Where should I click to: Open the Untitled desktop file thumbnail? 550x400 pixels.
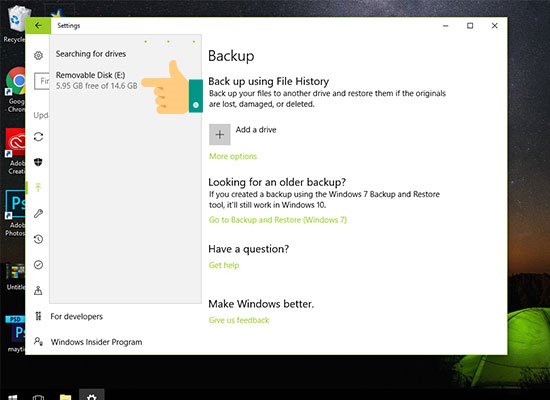tap(15, 277)
